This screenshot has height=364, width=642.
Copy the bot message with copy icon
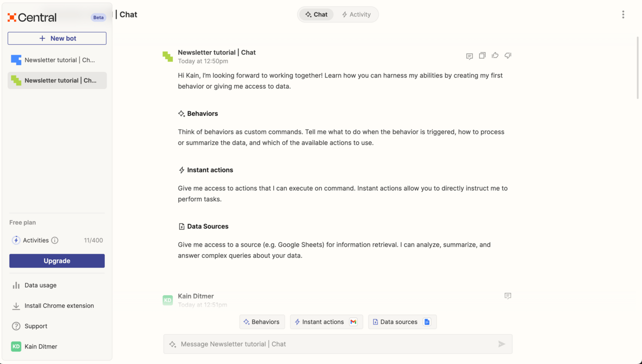click(482, 56)
